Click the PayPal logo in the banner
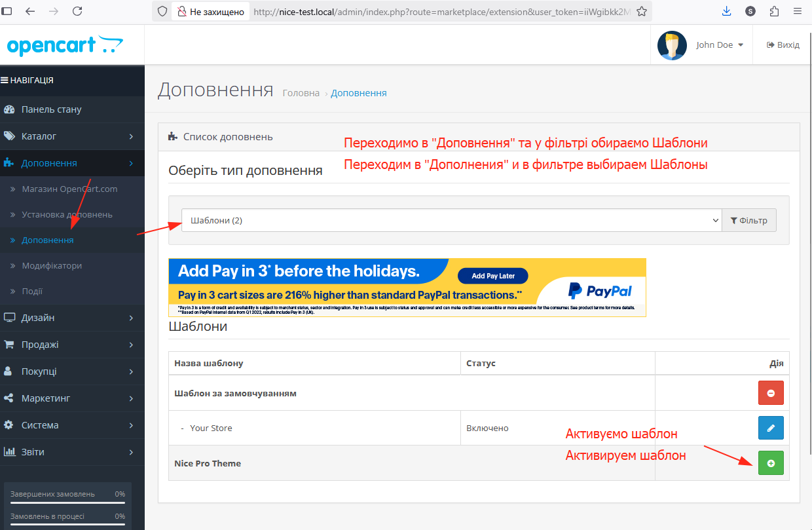812x530 pixels. (600, 290)
